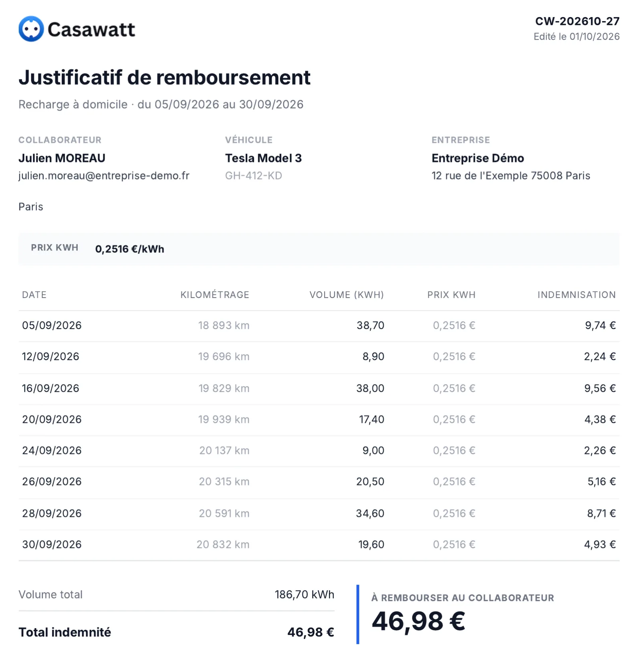Select the volume value 38,00
The width and height of the screenshot is (638, 672).
[x=370, y=388]
